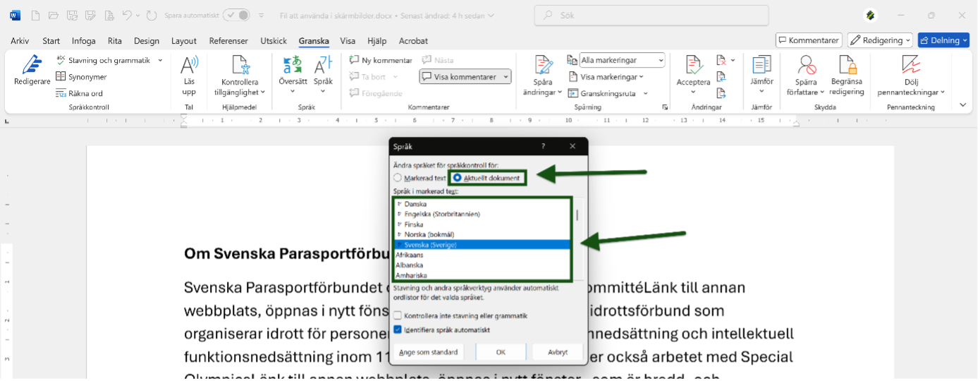Switch to the Referenser tab
Image resolution: width=980 pixels, height=381 pixels.
(228, 41)
